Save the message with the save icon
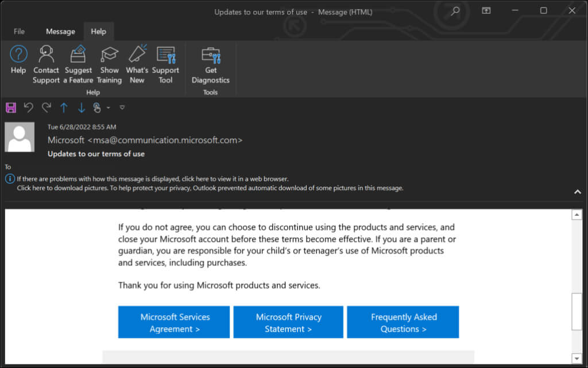588x368 pixels. (x=11, y=108)
